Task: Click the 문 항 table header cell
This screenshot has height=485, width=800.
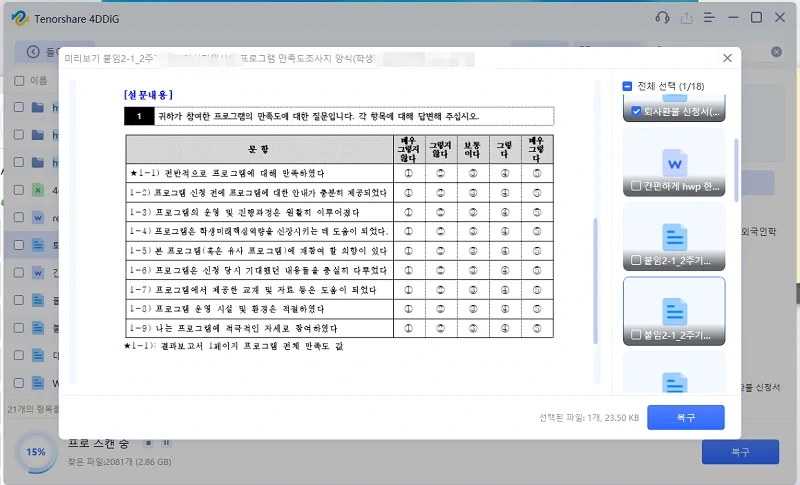Action: (259, 149)
